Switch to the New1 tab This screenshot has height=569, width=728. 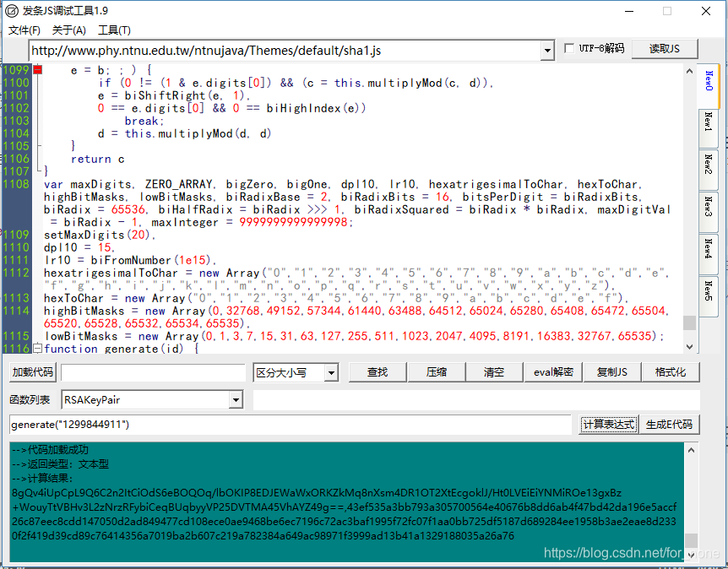(x=709, y=129)
